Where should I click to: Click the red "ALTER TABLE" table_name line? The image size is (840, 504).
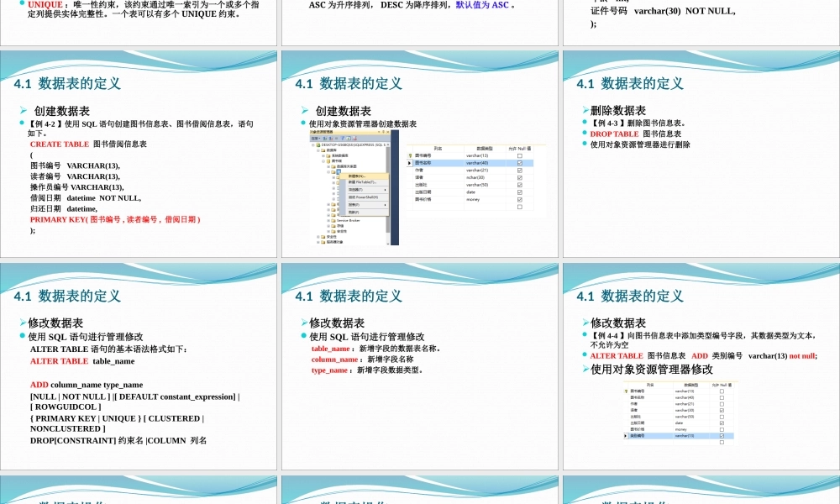click(x=82, y=361)
